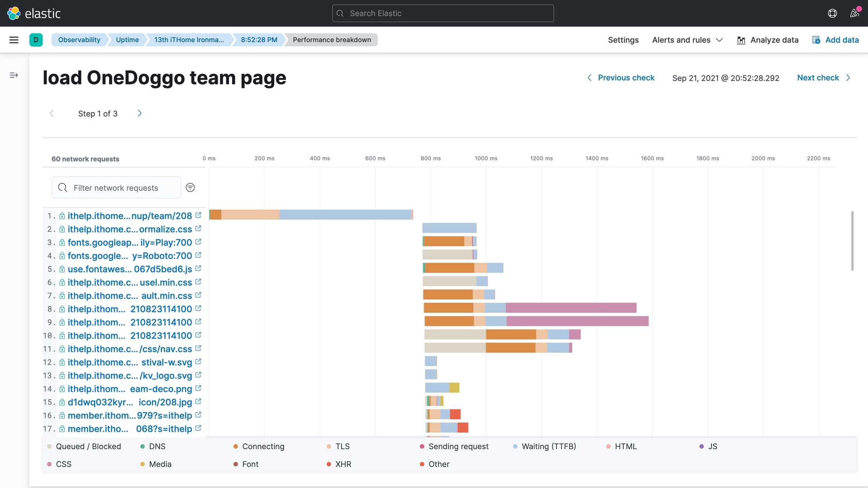The image size is (868, 488).
Task: Expand the collapsed side panel icon
Action: point(14,75)
